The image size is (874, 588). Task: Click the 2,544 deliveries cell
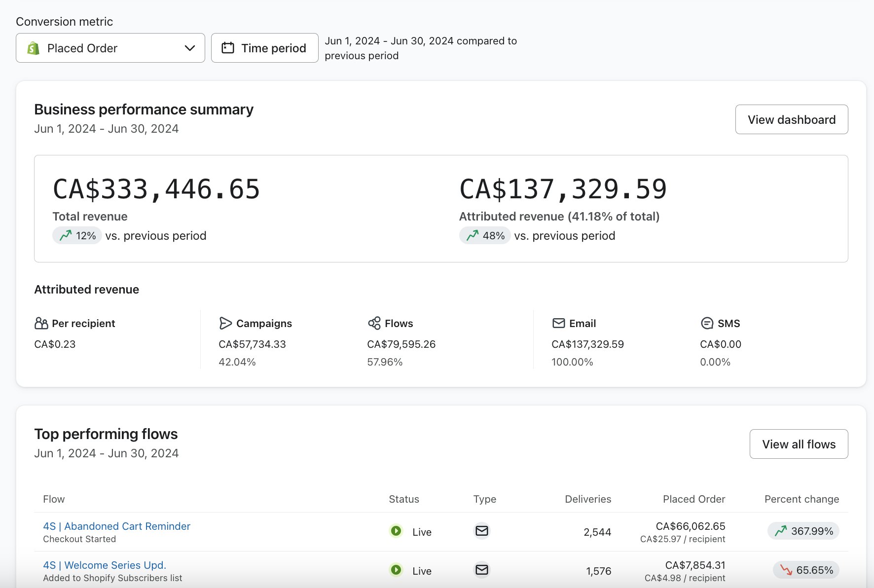click(x=597, y=532)
